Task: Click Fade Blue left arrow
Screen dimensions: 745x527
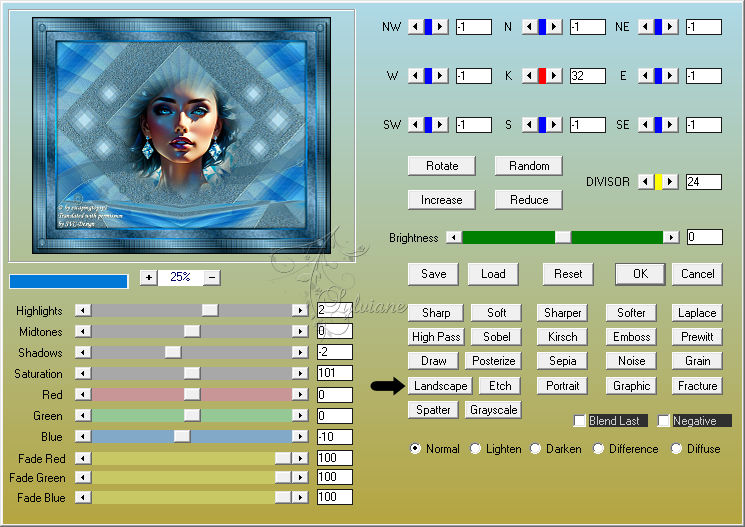Action: (x=83, y=498)
